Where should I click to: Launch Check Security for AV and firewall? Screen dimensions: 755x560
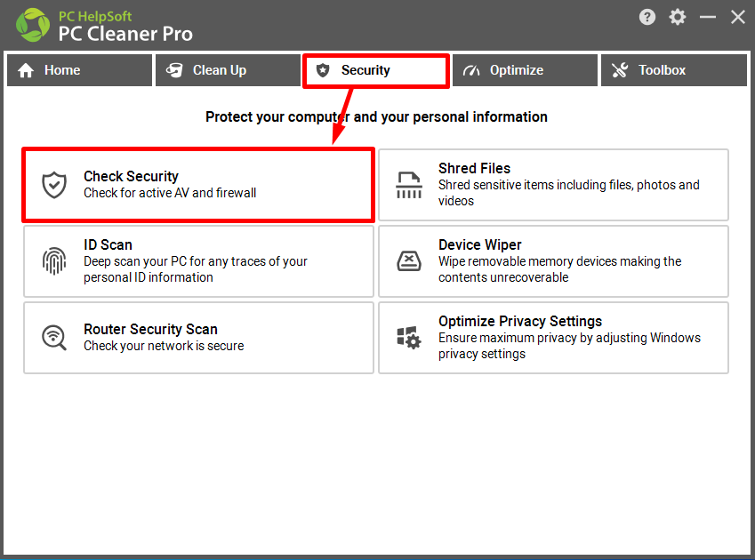coord(198,185)
